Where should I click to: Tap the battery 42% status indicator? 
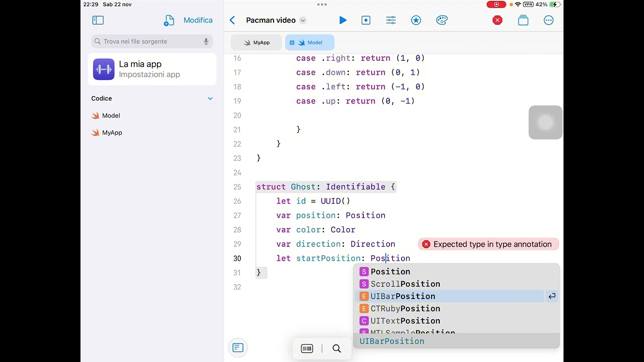pos(548,5)
